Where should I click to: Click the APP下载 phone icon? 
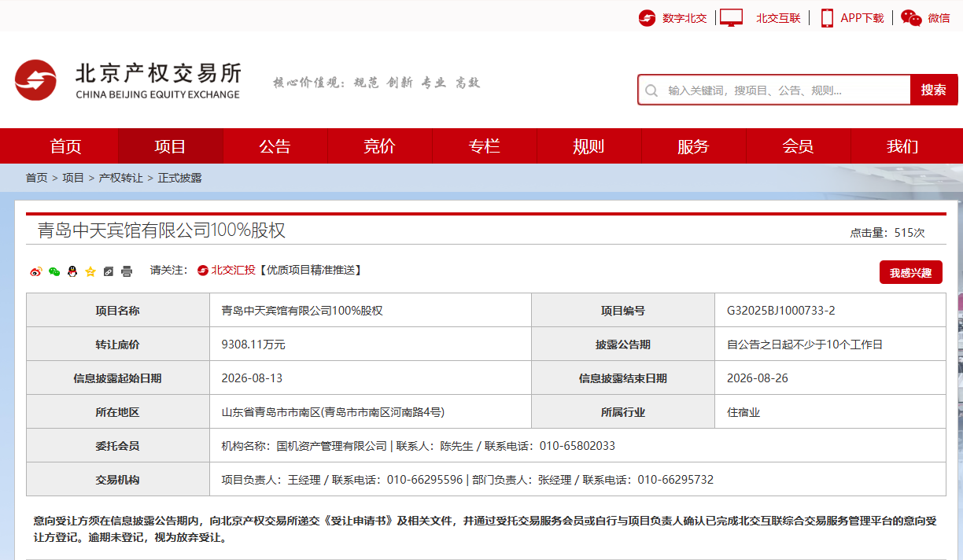point(827,18)
